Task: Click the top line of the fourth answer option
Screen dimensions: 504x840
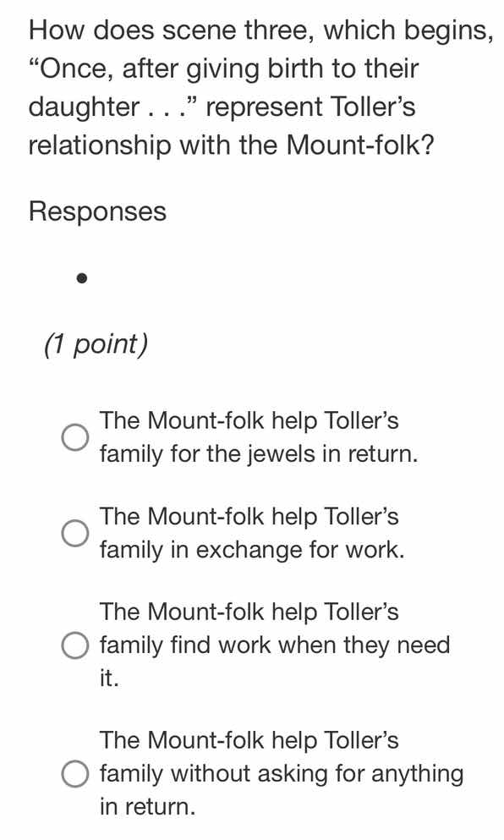Action: pyautogui.click(x=249, y=740)
